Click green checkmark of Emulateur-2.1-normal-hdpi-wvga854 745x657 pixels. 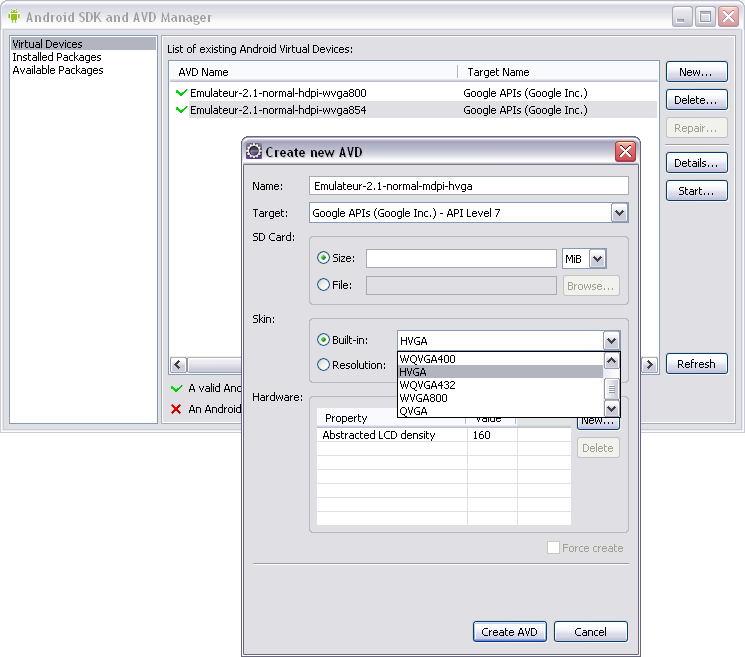(181, 110)
